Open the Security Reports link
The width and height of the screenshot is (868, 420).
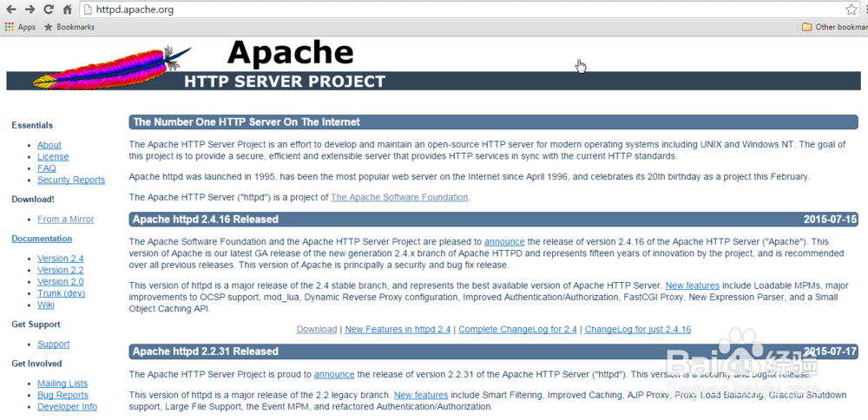coord(71,180)
